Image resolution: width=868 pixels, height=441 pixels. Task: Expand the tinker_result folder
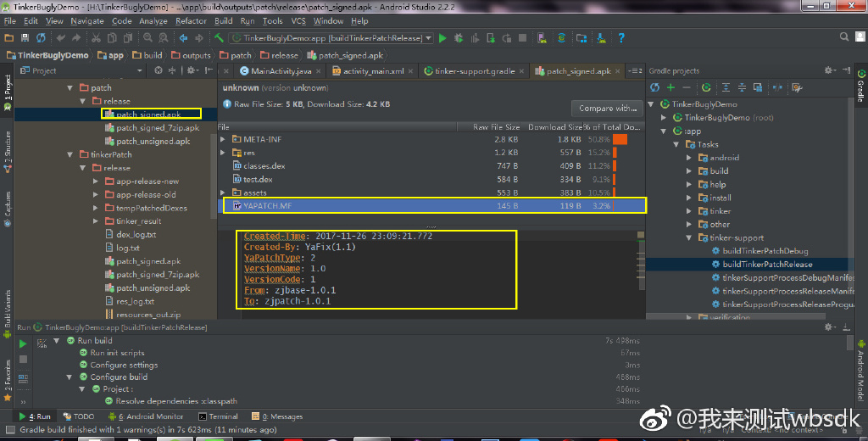(x=96, y=221)
